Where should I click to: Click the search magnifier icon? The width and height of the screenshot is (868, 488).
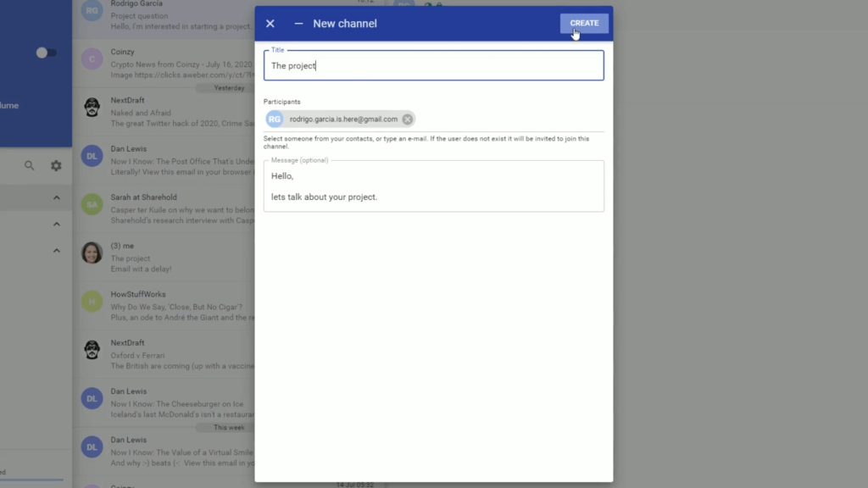click(x=30, y=166)
